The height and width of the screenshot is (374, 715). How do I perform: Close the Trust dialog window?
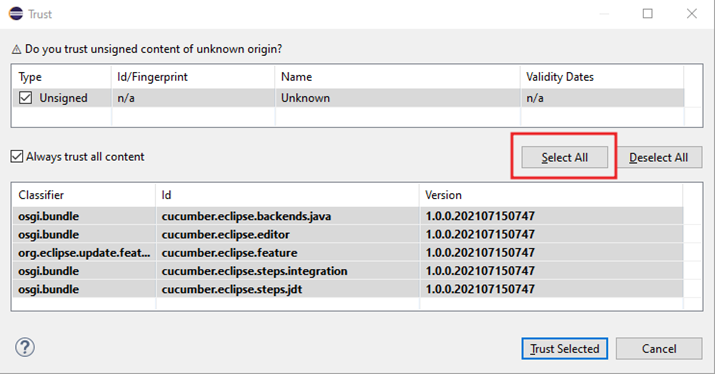[692, 14]
